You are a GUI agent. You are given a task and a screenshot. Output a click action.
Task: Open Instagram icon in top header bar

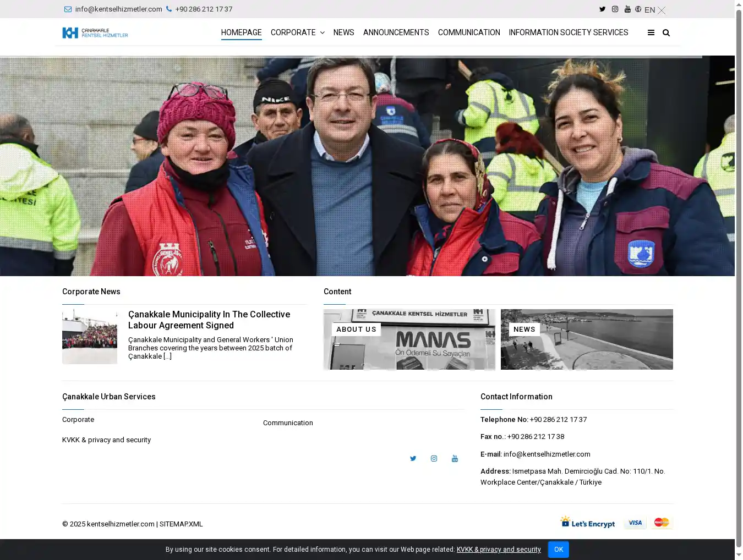615,9
